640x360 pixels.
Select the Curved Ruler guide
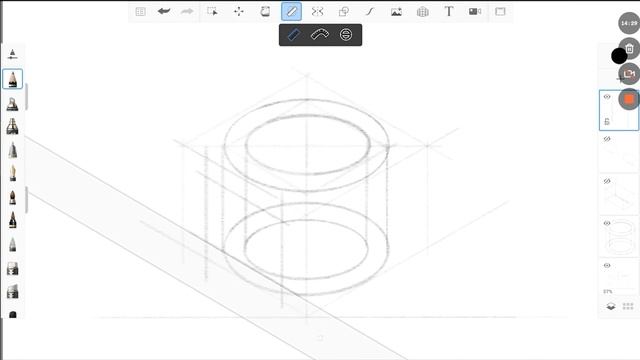click(x=320, y=35)
